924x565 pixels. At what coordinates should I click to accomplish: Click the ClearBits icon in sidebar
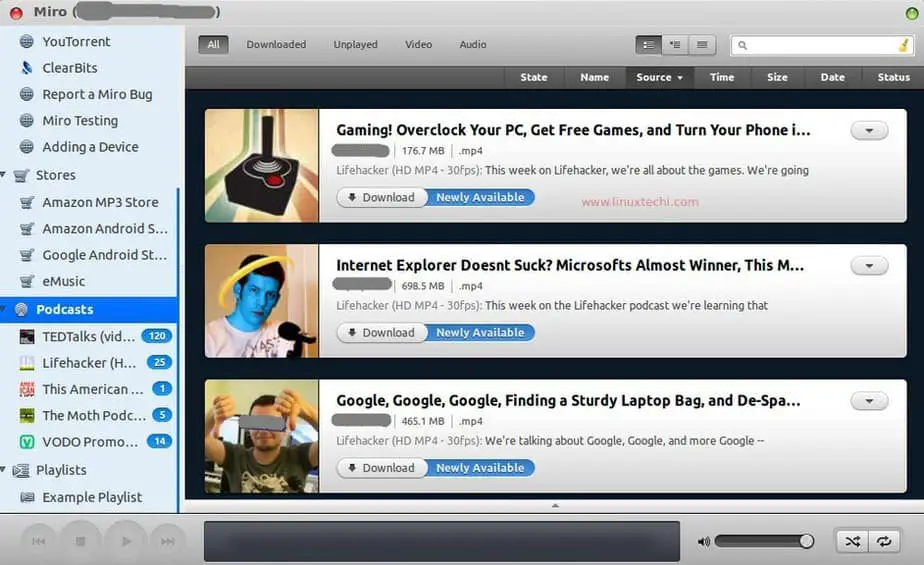[27, 68]
